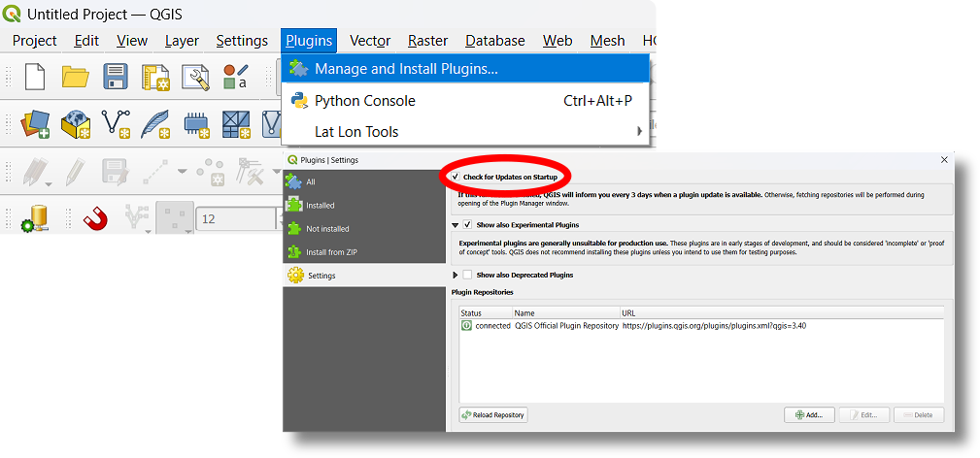Select the Installed plugins tab
Image resolution: width=980 pixels, height=458 pixels.
click(364, 205)
